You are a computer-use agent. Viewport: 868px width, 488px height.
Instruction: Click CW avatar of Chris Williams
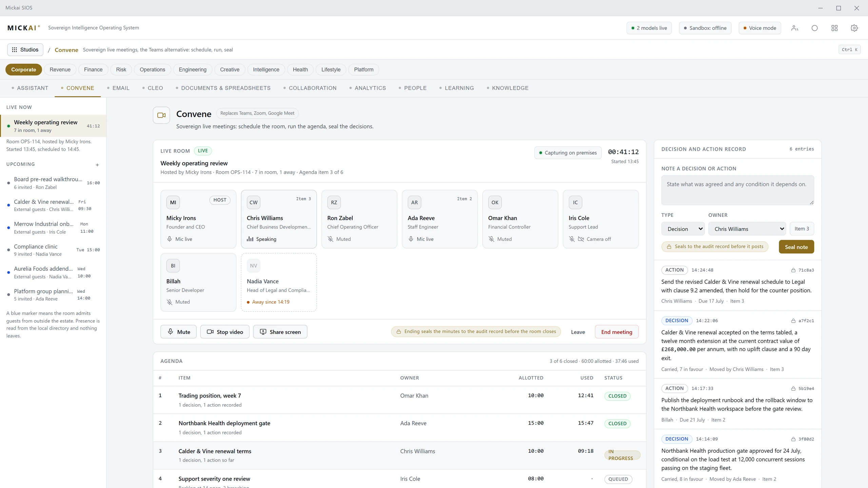[x=254, y=202]
